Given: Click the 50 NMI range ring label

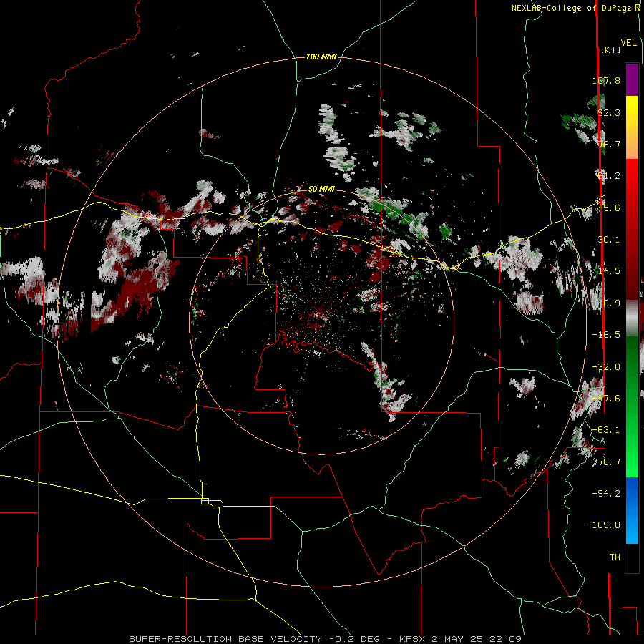Looking at the screenshot, I should tap(321, 189).
